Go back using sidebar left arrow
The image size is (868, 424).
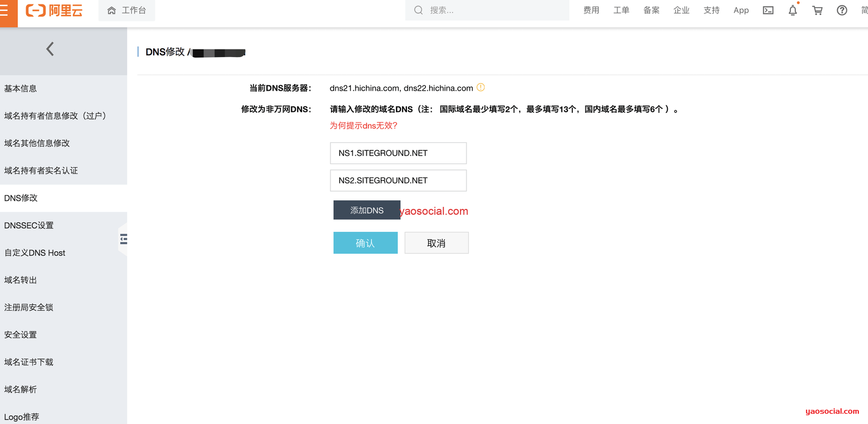50,49
